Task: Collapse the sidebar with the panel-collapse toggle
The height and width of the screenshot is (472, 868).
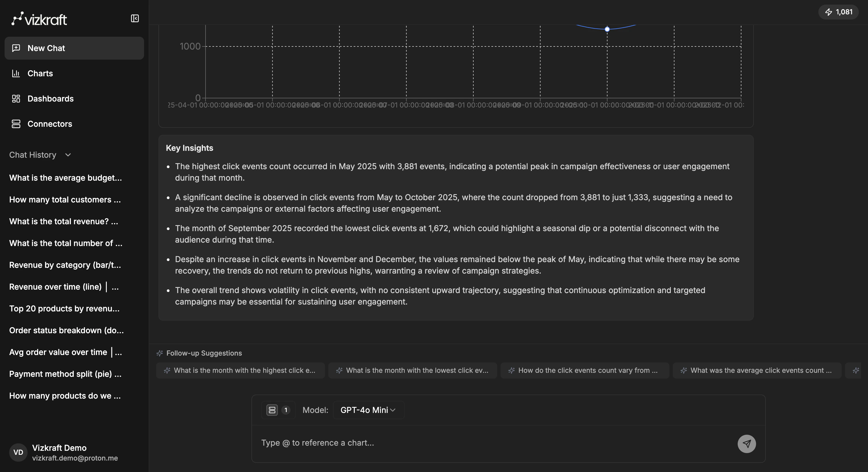Action: [135, 18]
